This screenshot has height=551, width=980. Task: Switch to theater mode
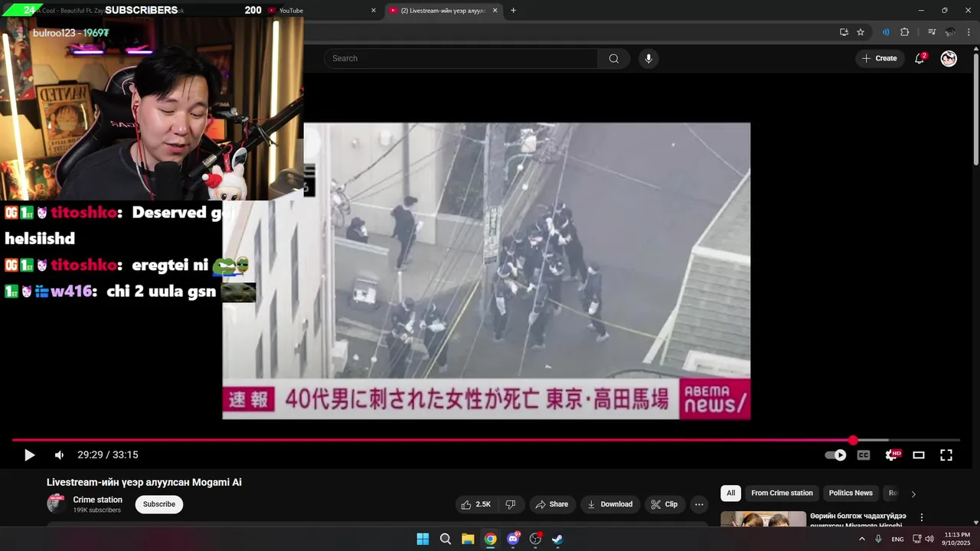click(919, 455)
